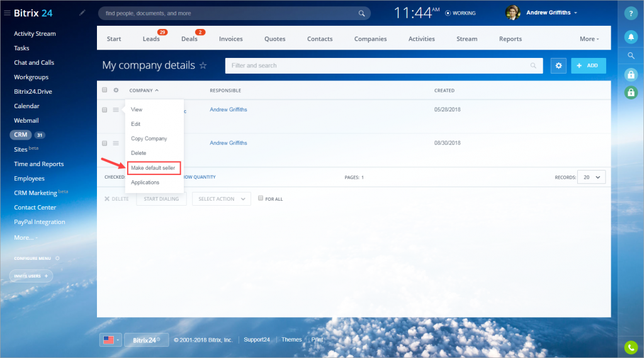Check the row created 08/30/2018
Image resolution: width=644 pixels, height=358 pixels.
click(105, 143)
